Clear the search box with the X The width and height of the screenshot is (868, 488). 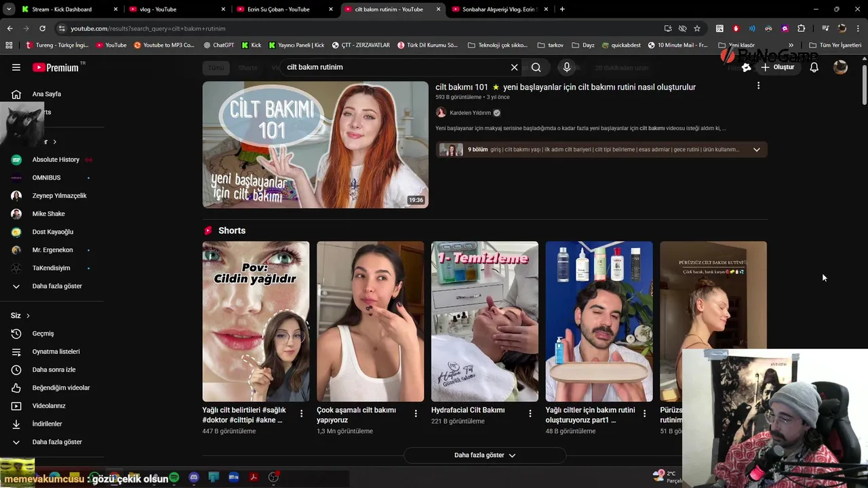(514, 67)
